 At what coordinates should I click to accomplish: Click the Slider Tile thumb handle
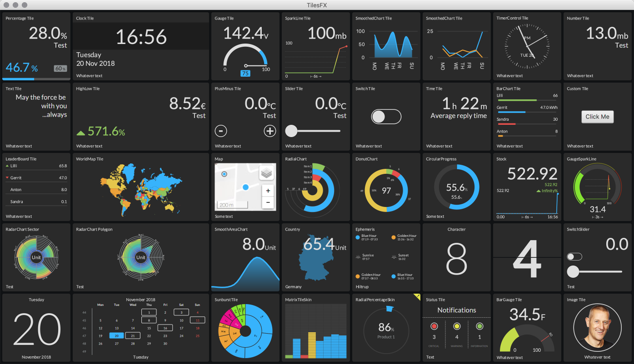(291, 131)
